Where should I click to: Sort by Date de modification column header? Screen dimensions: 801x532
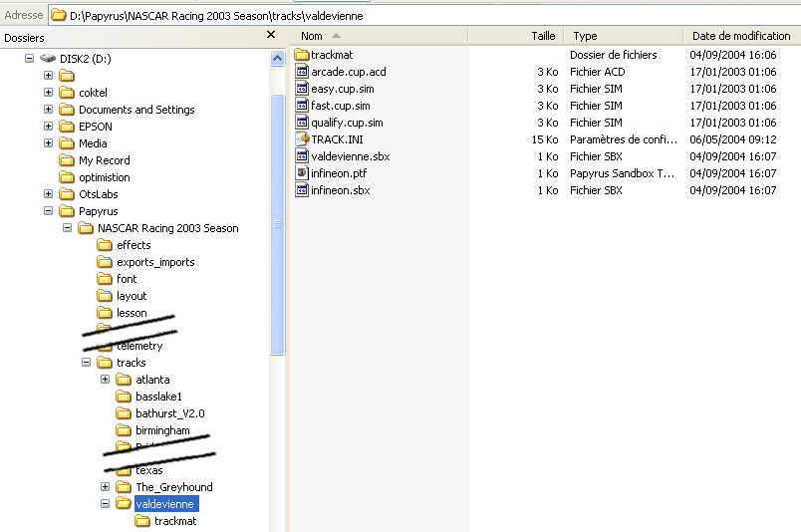[742, 36]
